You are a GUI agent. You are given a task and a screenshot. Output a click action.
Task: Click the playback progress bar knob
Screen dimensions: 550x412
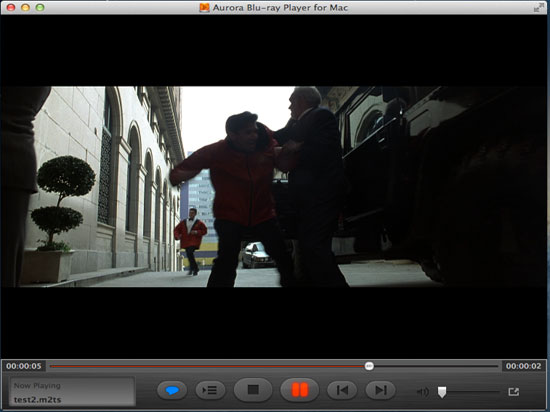click(x=369, y=366)
